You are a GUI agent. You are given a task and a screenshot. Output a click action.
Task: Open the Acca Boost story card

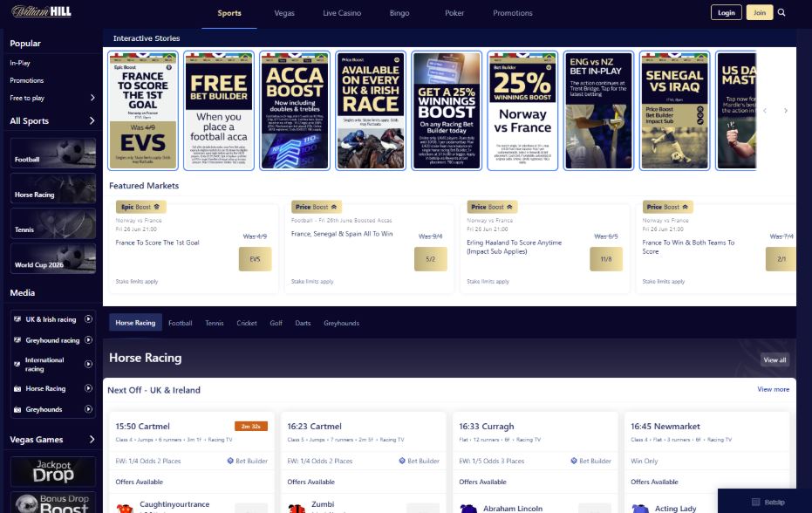[295, 111]
